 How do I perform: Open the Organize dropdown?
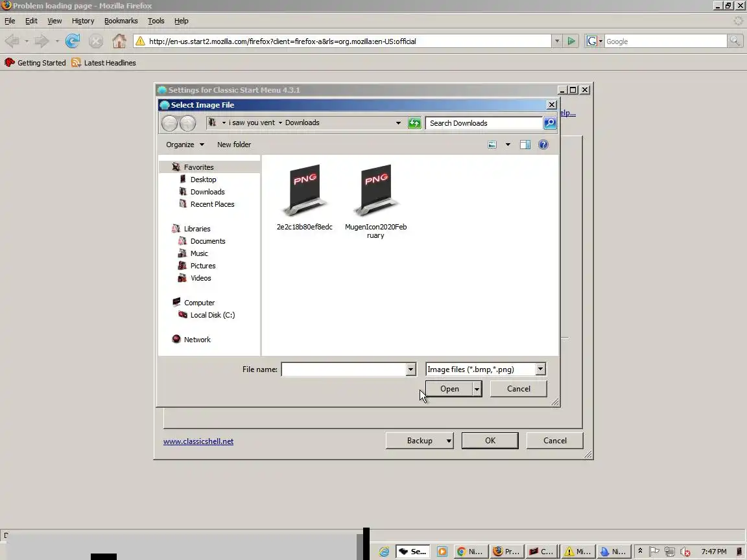click(x=185, y=145)
